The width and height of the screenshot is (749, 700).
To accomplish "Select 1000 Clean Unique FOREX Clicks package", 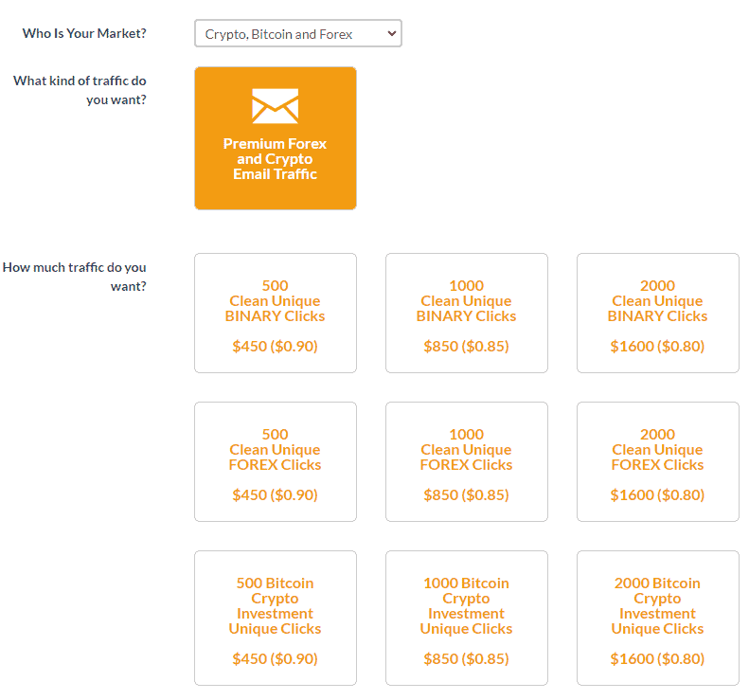I will tap(467, 461).
